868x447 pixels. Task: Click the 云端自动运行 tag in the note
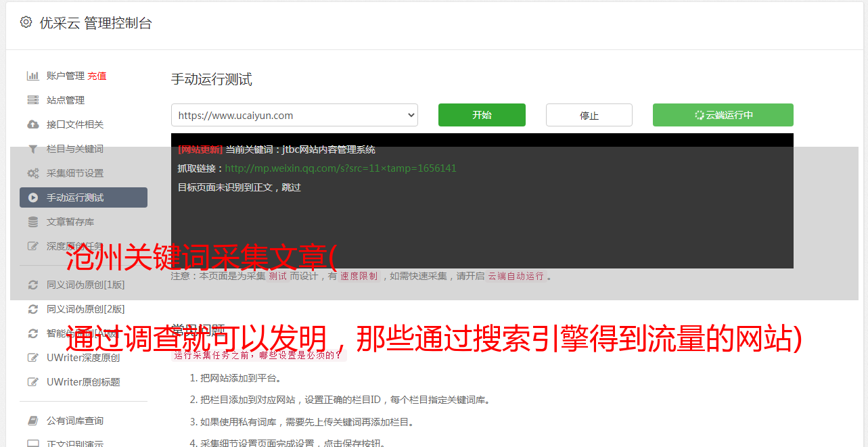516,276
